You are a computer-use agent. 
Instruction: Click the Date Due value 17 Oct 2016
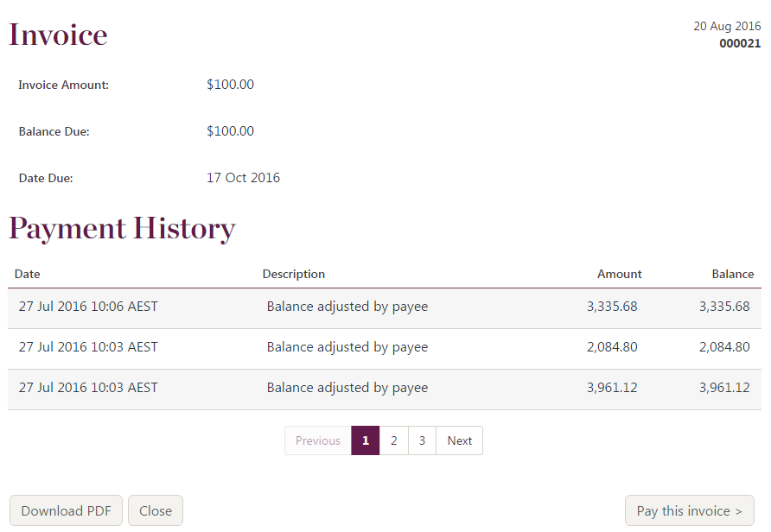[243, 178]
